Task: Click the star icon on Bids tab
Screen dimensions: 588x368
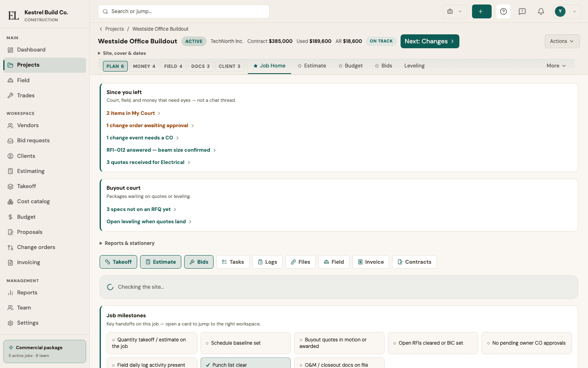Action: tap(377, 66)
